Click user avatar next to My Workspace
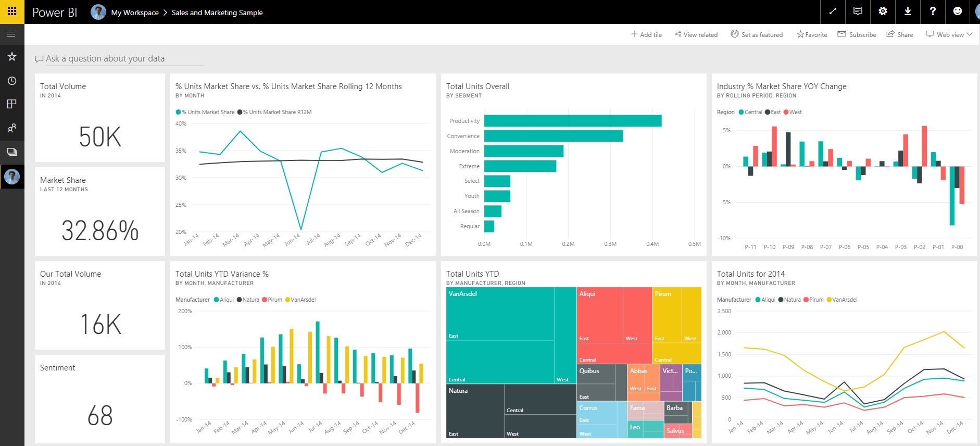The image size is (980, 446). point(98,12)
